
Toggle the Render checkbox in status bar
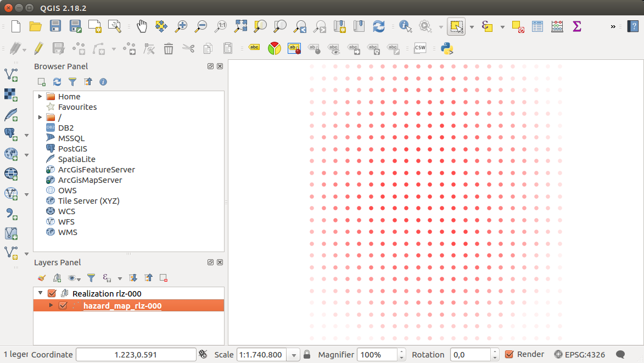pos(509,354)
